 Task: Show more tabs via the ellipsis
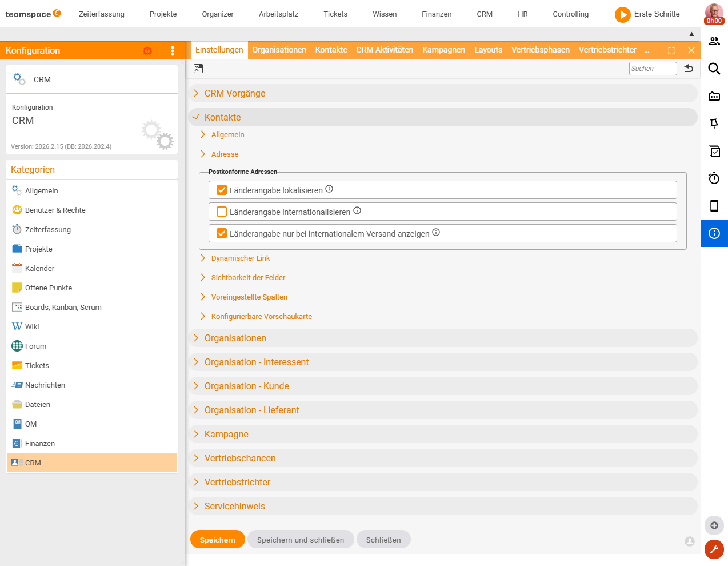pyautogui.click(x=647, y=50)
